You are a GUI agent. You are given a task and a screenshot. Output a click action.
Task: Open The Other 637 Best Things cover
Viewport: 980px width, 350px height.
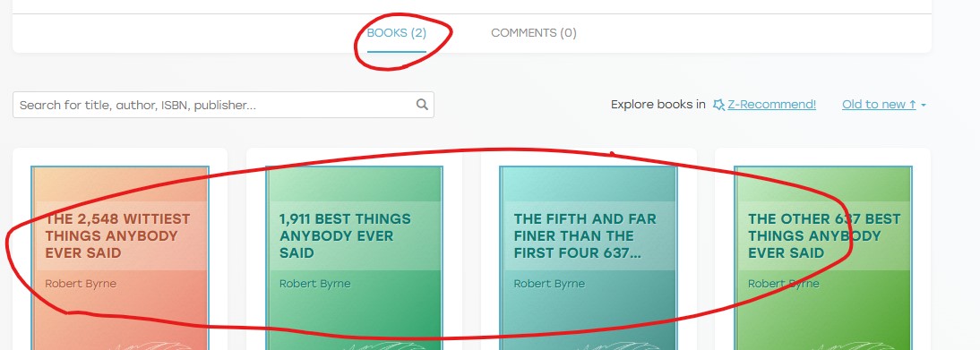pyautogui.click(x=823, y=258)
